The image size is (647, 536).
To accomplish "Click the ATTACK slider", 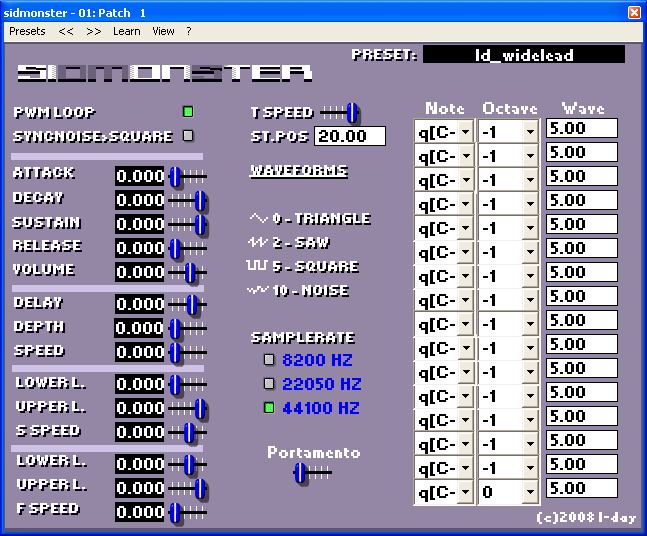I will pyautogui.click(x=187, y=176).
